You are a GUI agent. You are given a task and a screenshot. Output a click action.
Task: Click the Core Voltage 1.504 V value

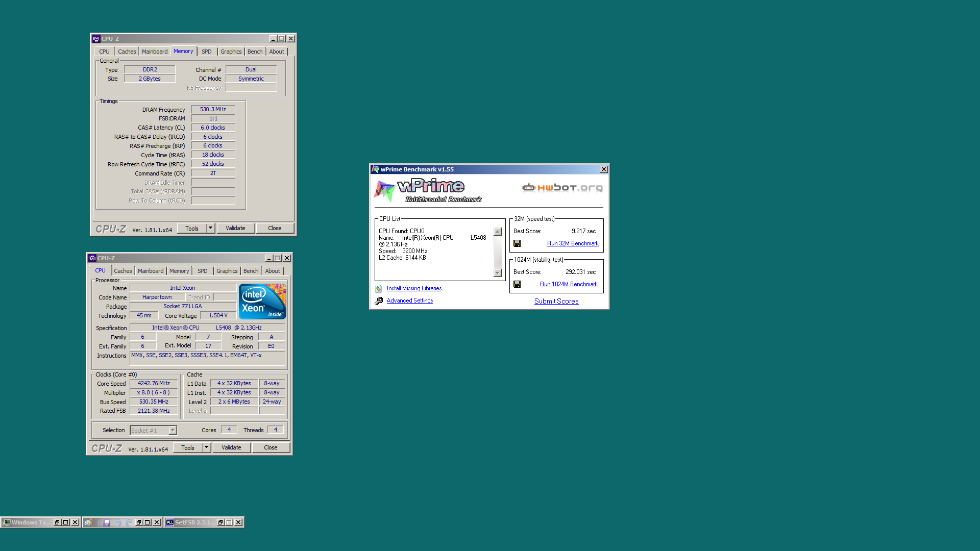(218, 315)
